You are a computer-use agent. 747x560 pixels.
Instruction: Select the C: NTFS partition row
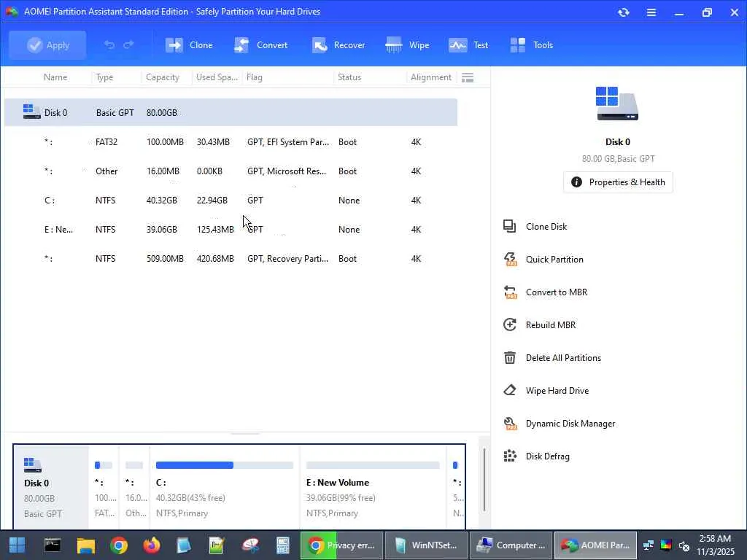(231, 200)
